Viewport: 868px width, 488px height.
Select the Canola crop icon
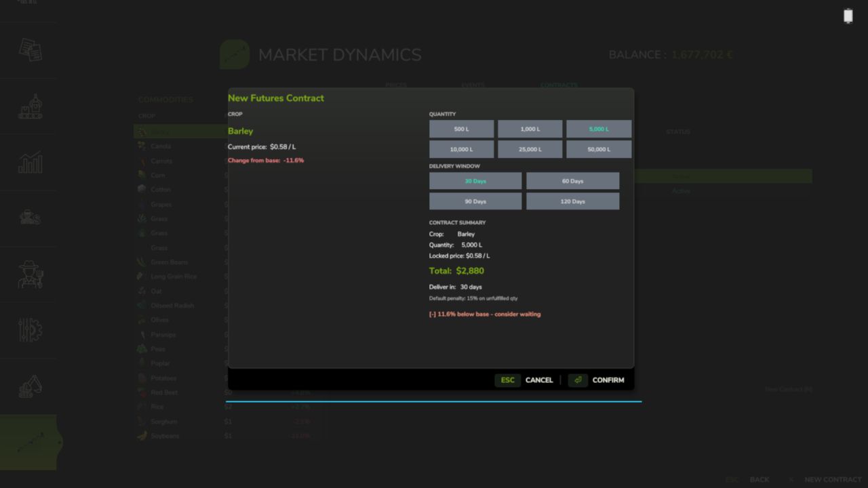[142, 146]
